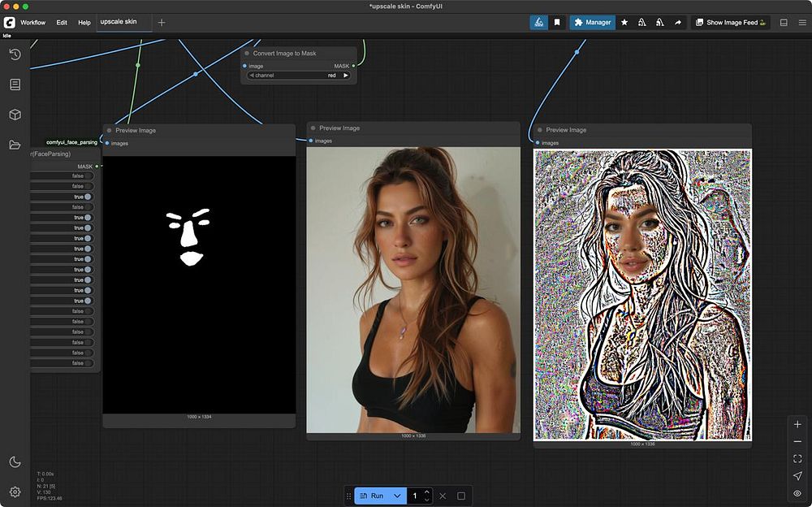Click the share arrow icon

tap(678, 23)
